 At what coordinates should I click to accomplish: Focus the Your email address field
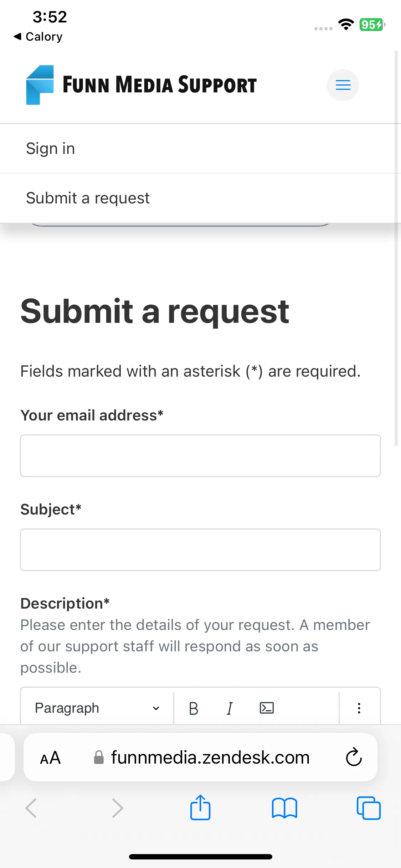[x=200, y=455]
